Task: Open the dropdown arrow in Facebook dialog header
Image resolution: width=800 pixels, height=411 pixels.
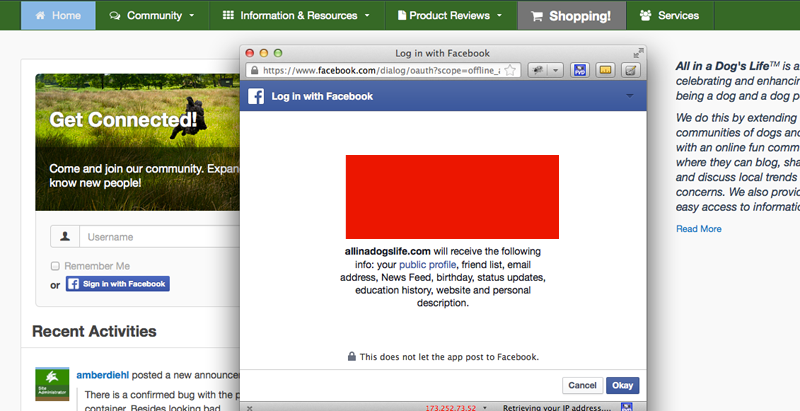Action: pos(630,96)
